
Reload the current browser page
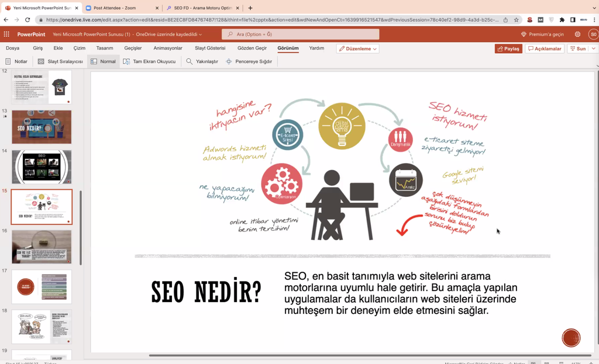tap(27, 20)
